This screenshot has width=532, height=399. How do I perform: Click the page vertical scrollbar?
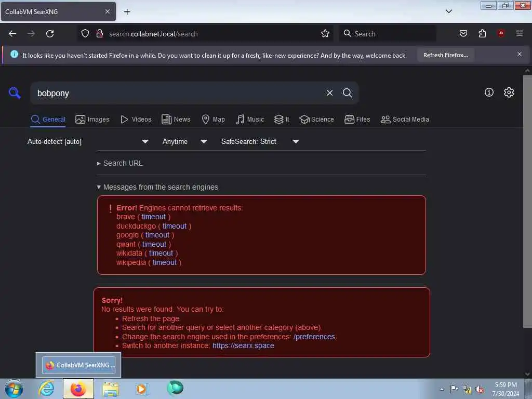coord(527,202)
